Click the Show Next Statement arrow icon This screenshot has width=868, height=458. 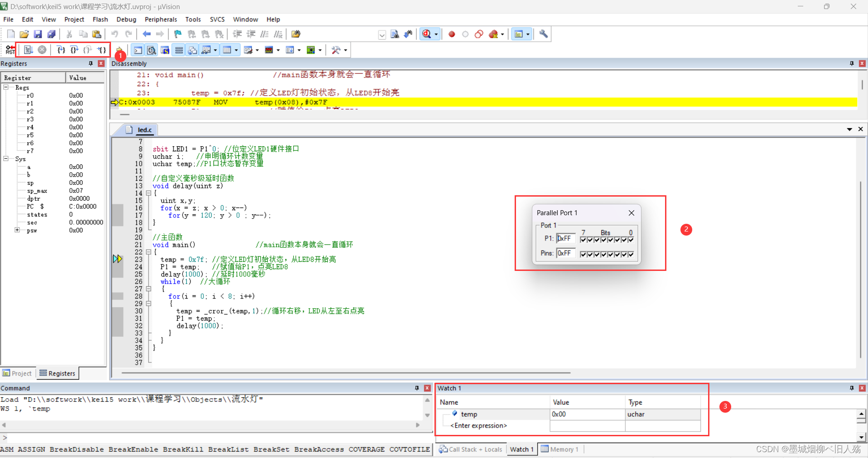(x=119, y=50)
